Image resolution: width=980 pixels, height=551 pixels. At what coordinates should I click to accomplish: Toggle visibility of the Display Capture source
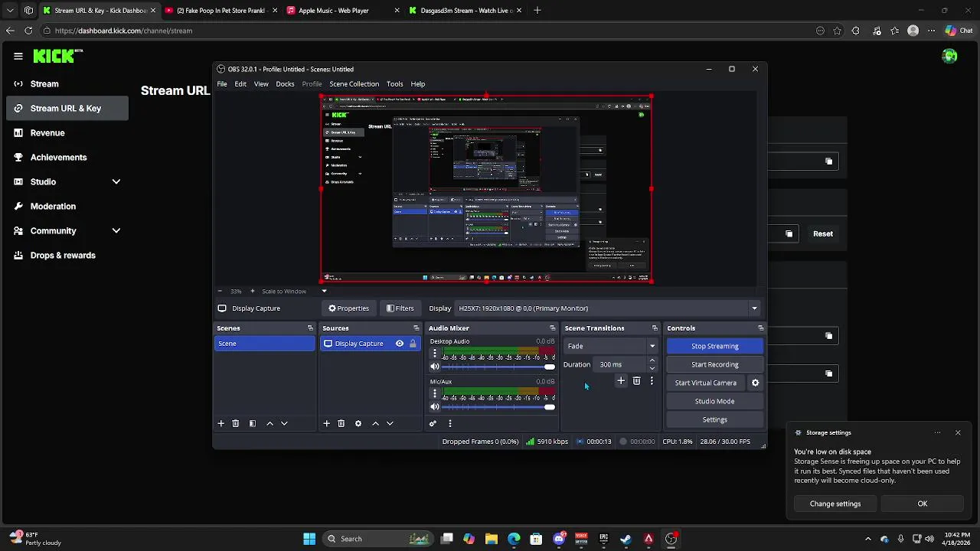pyautogui.click(x=400, y=344)
